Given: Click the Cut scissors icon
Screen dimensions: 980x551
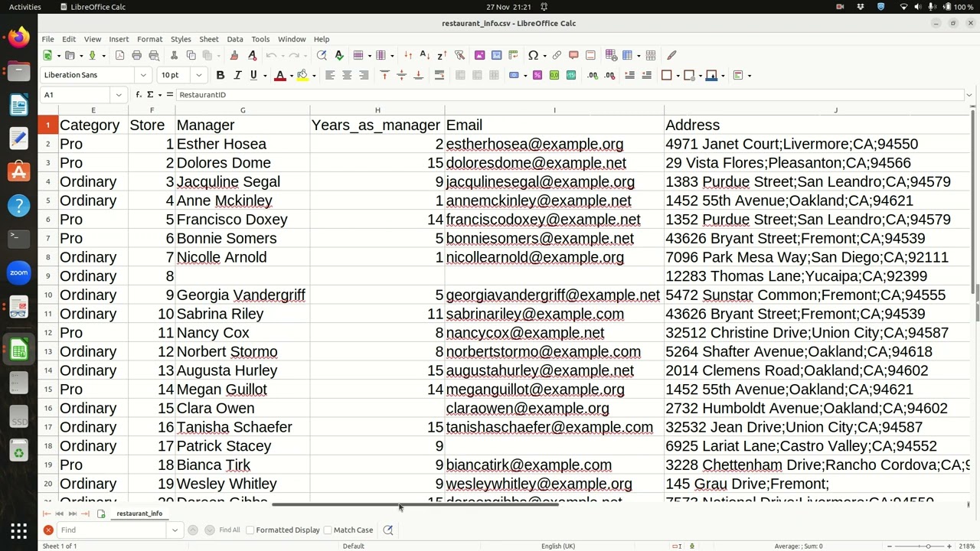Looking at the screenshot, I should (174, 55).
